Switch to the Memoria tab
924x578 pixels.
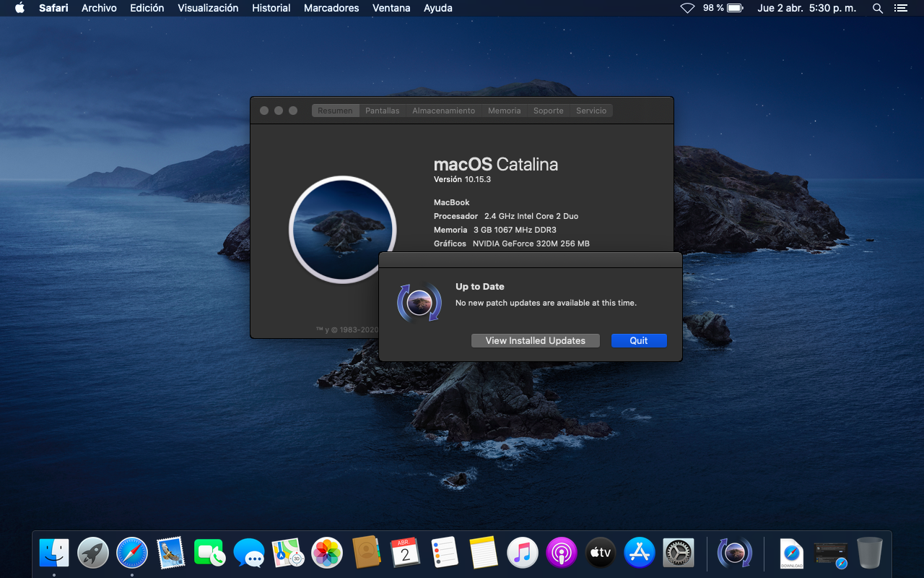pyautogui.click(x=505, y=111)
